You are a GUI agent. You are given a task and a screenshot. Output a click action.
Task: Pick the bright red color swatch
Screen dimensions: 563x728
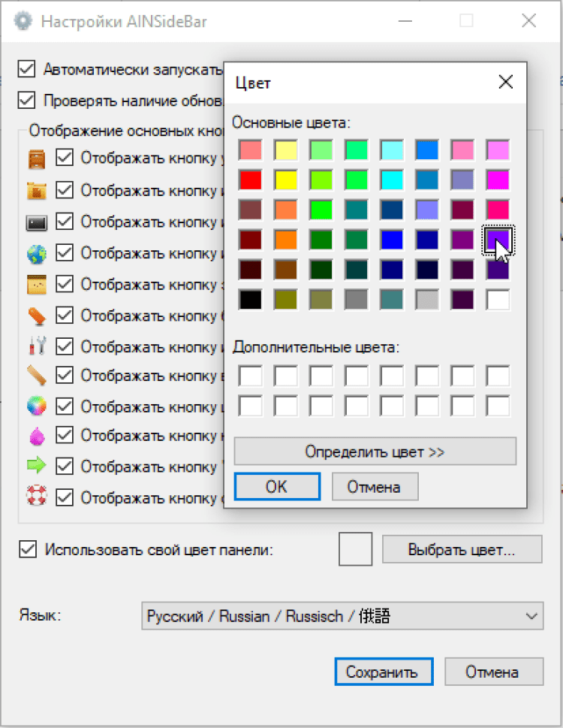pyautogui.click(x=251, y=180)
